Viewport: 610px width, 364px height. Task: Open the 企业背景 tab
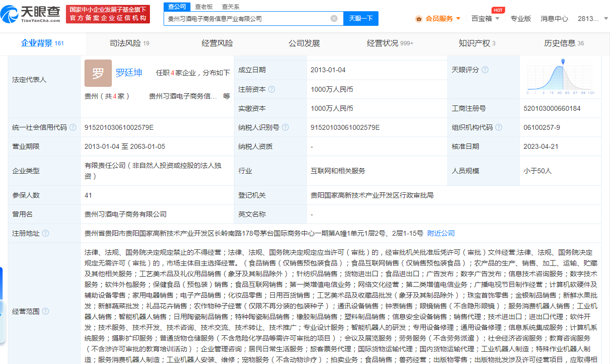(x=43, y=43)
